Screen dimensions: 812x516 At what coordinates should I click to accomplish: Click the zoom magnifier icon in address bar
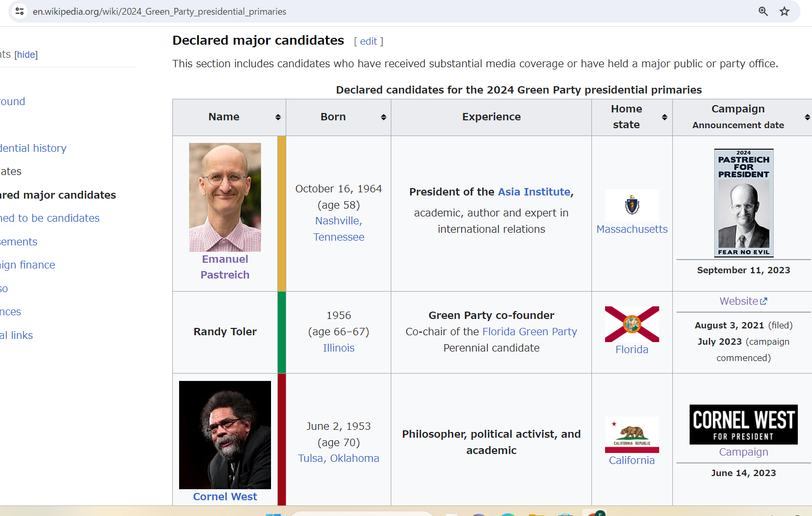[x=763, y=11]
